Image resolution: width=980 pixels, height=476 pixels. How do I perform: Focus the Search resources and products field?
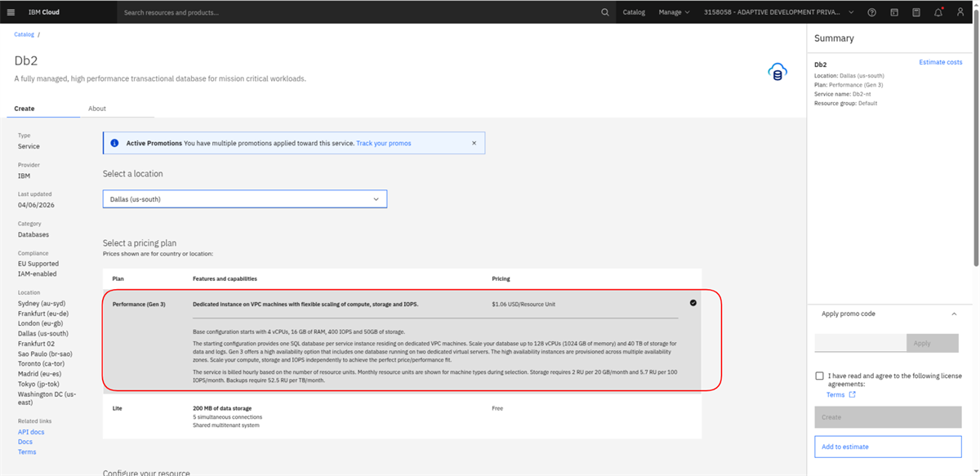pos(359,12)
